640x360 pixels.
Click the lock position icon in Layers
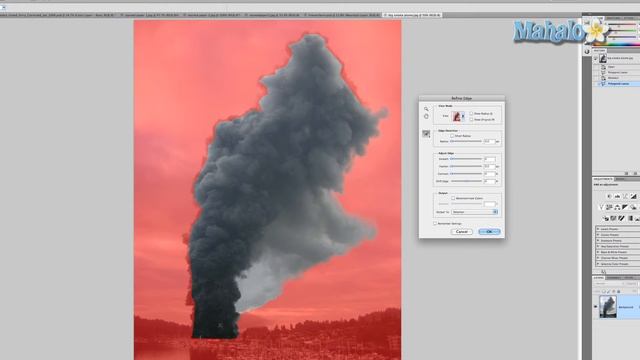pos(613,291)
